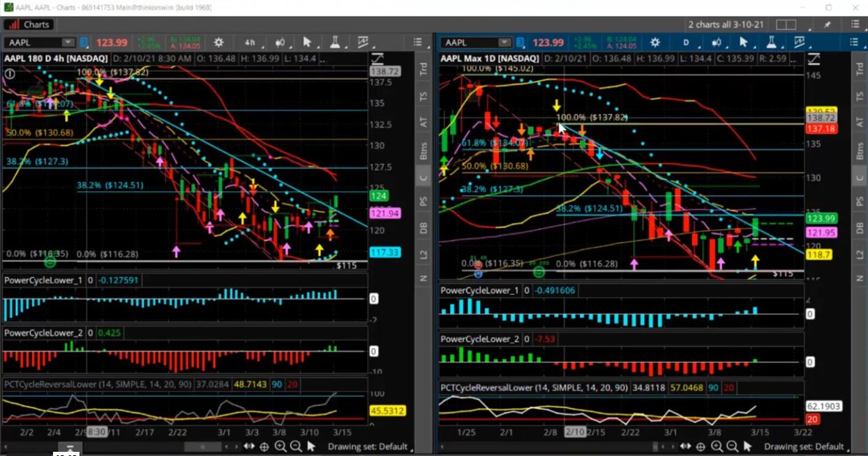Screen dimensions: 868x456
Task: Open patterns icon on left chart toolbar
Action: pyautogui.click(x=363, y=43)
